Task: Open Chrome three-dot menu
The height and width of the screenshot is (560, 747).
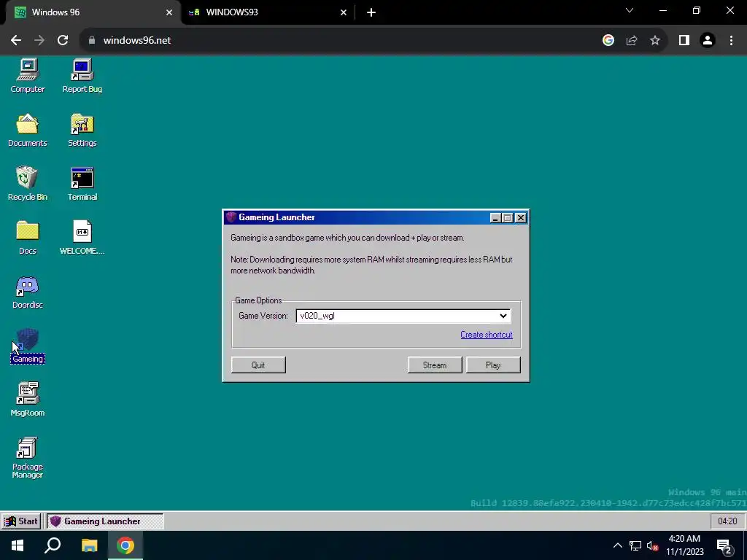Action: pos(731,41)
